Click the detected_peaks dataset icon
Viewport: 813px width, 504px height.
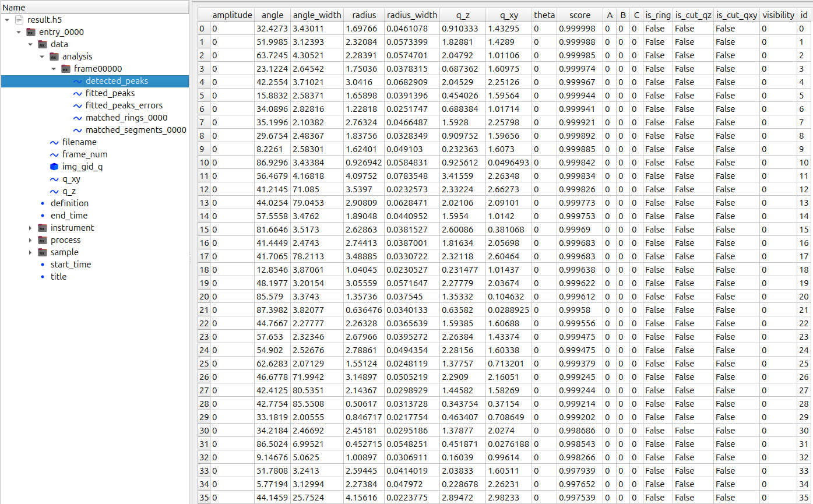[78, 81]
